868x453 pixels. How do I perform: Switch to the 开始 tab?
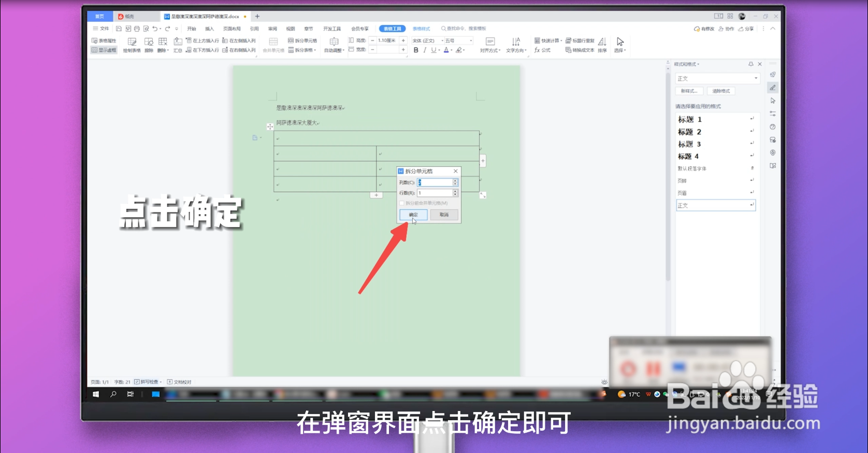192,29
